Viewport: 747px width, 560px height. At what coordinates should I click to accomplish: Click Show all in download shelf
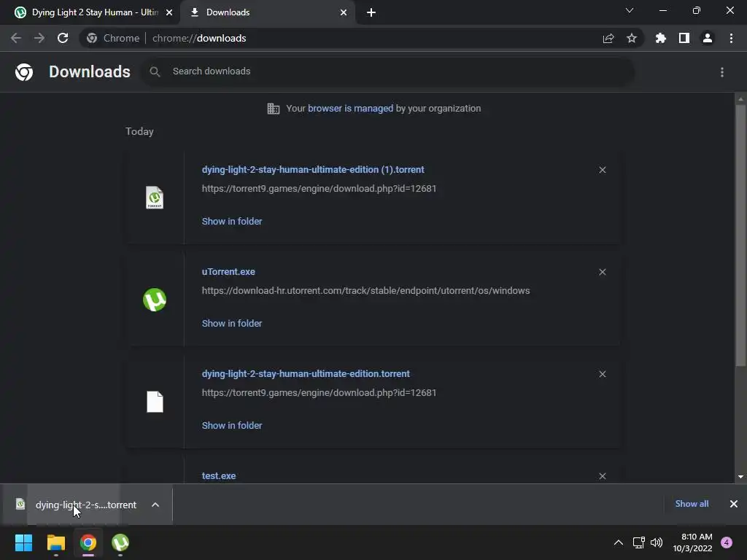pos(692,504)
